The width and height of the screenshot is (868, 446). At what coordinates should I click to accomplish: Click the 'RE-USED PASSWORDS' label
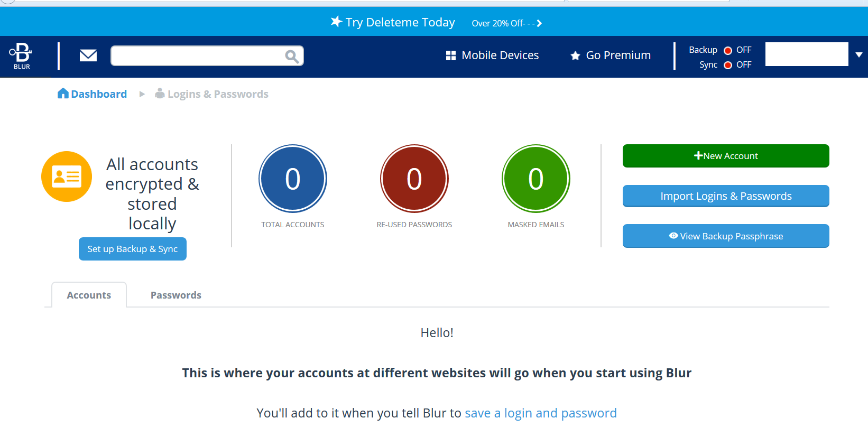[414, 225]
